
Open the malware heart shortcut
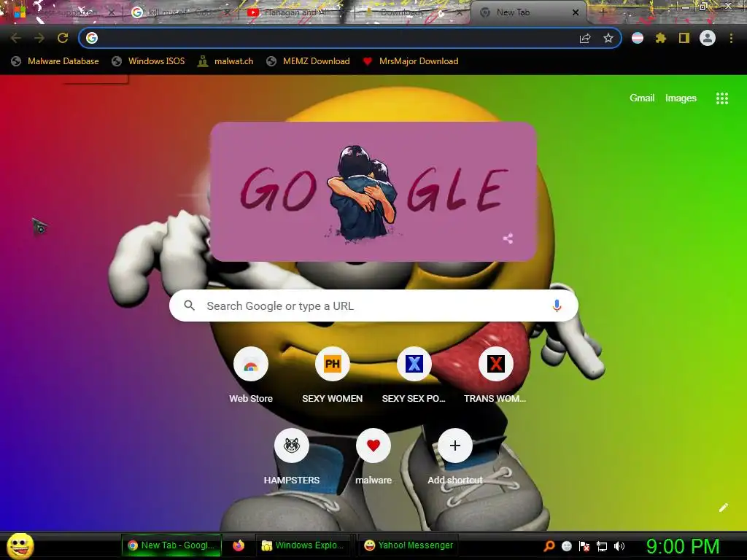[373, 446]
